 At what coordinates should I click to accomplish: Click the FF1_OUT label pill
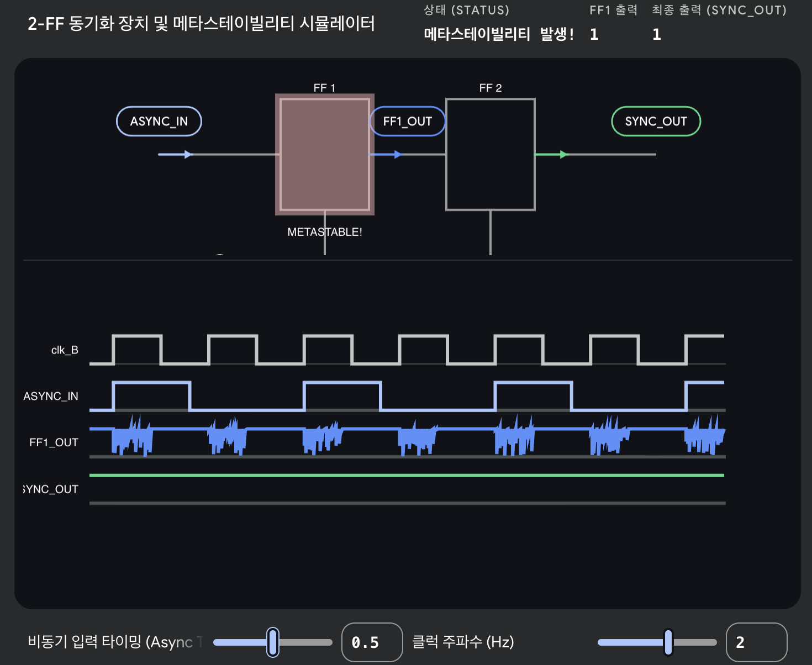point(407,121)
